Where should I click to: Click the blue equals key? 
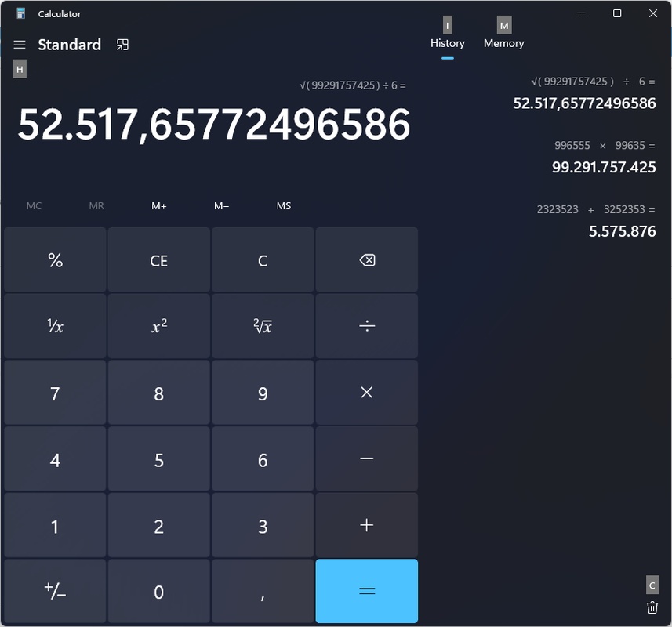tap(367, 591)
